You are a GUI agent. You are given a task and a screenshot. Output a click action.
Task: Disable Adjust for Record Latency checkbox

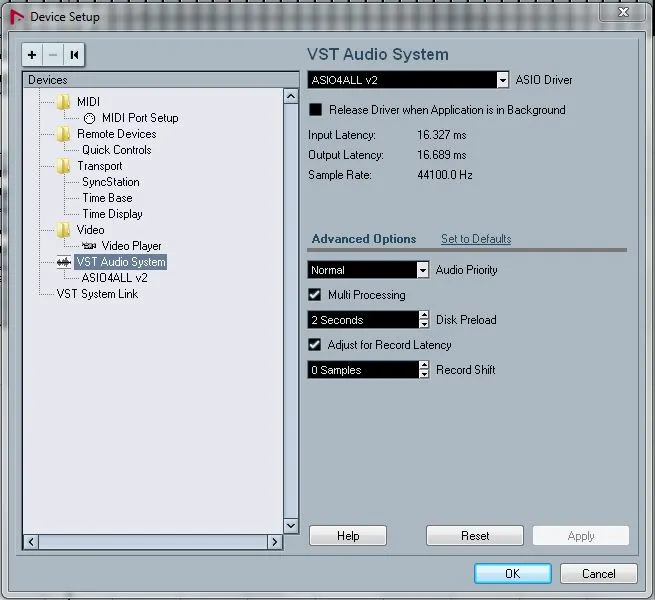click(315, 345)
